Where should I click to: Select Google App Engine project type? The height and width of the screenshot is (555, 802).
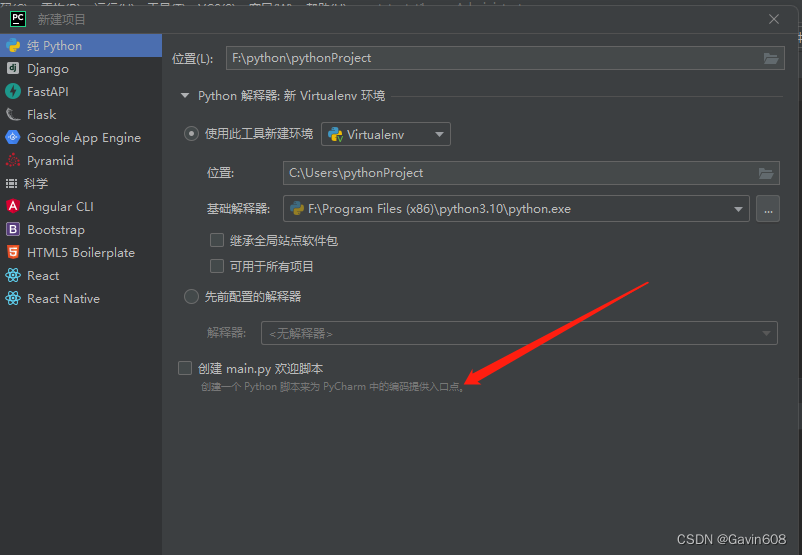(81, 138)
